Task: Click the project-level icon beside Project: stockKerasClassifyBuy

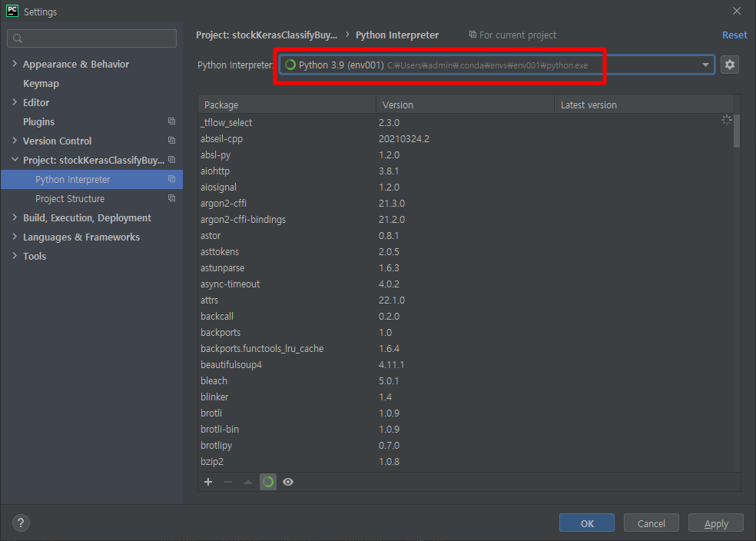Action: 171,160
